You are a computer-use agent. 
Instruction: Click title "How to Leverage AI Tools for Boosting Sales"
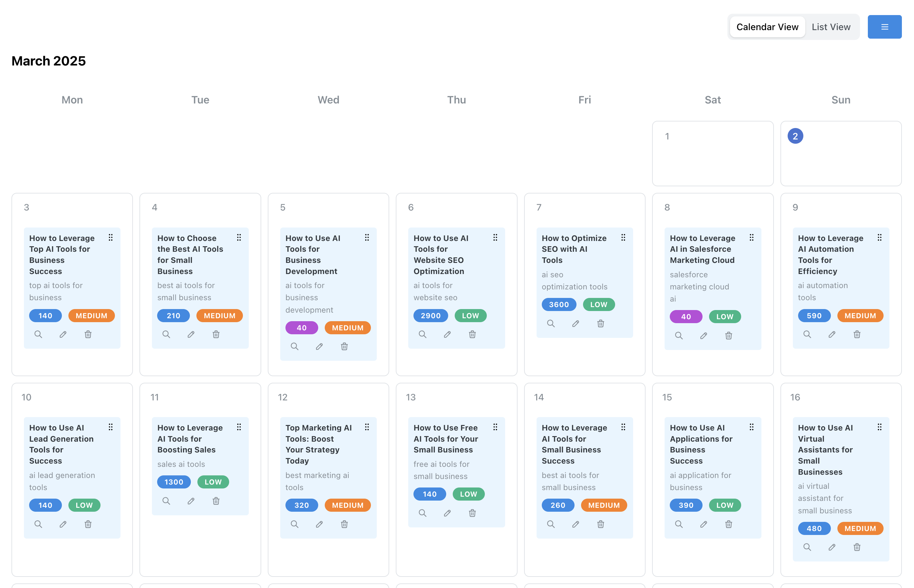pyautogui.click(x=190, y=439)
